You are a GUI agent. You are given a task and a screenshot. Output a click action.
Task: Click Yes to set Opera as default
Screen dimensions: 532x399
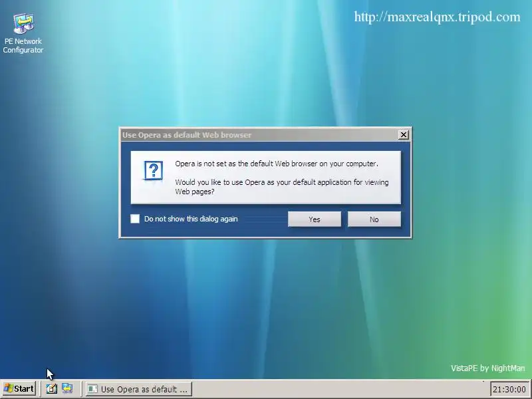315,219
